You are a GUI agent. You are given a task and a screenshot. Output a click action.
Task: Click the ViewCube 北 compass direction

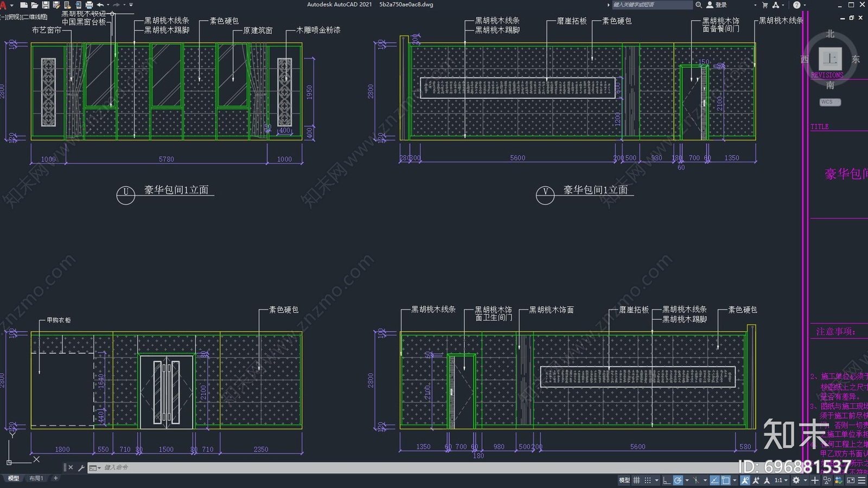tap(830, 34)
